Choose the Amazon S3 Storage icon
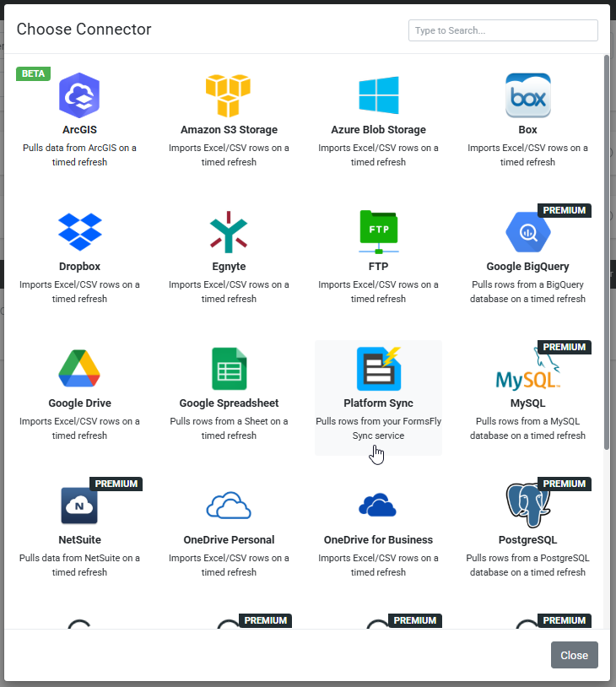Image resolution: width=616 pixels, height=687 pixels. click(x=229, y=95)
